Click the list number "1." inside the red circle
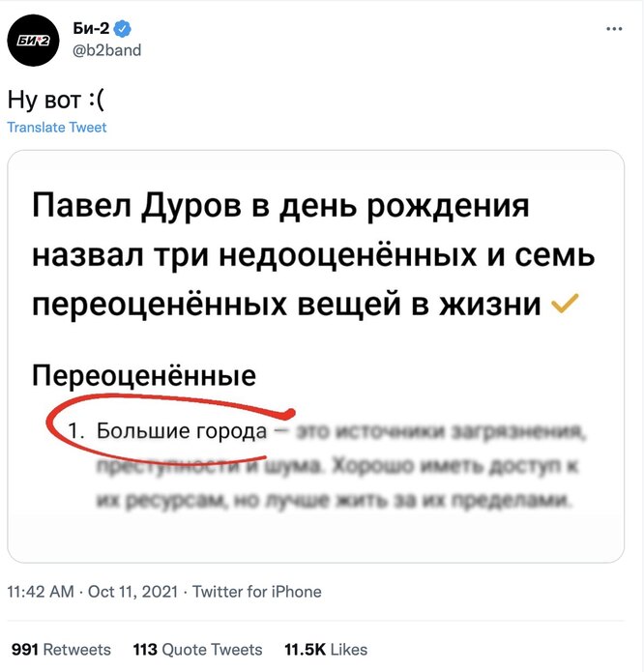The image size is (644, 672). (x=79, y=431)
